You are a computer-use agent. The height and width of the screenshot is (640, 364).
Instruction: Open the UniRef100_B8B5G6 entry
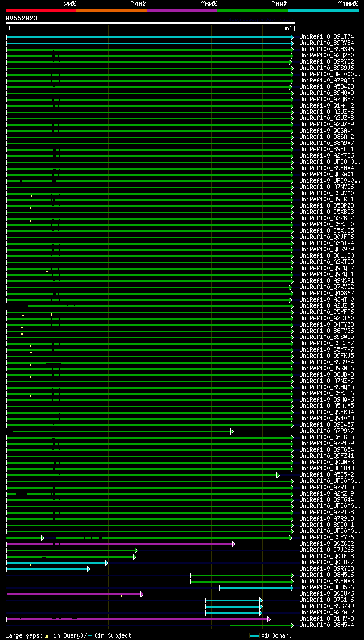pyautogui.click(x=326, y=587)
